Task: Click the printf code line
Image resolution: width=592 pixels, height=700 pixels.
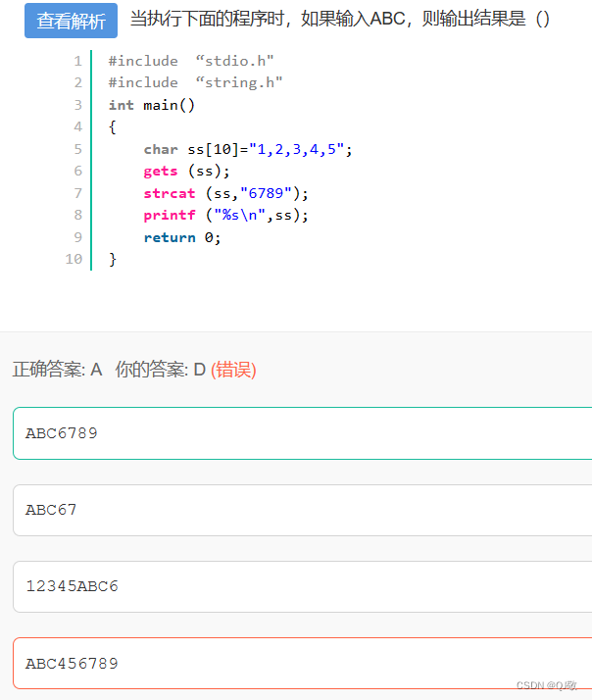Action: pyautogui.click(x=225, y=215)
